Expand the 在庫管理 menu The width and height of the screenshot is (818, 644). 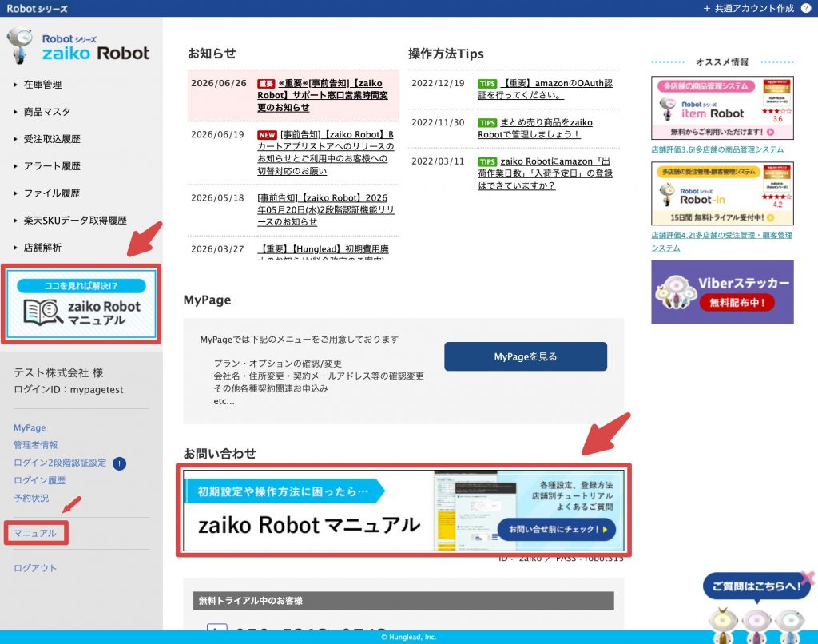pos(42,85)
